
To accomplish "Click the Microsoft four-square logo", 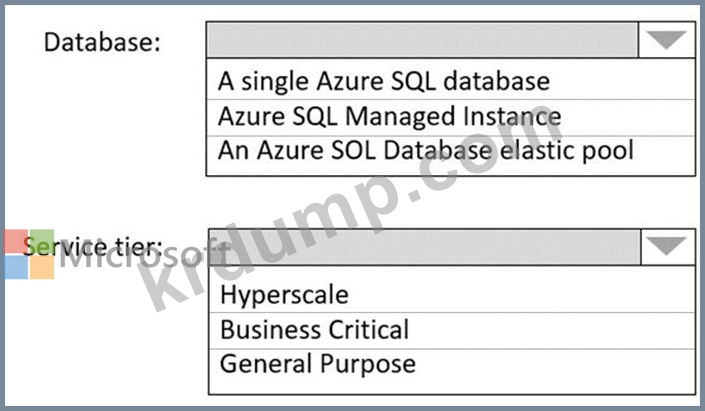I will (x=28, y=256).
